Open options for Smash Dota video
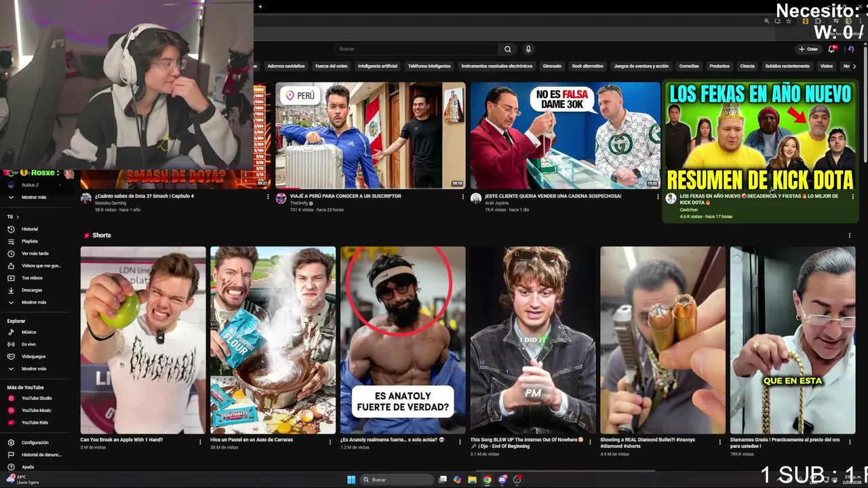 pos(268,197)
